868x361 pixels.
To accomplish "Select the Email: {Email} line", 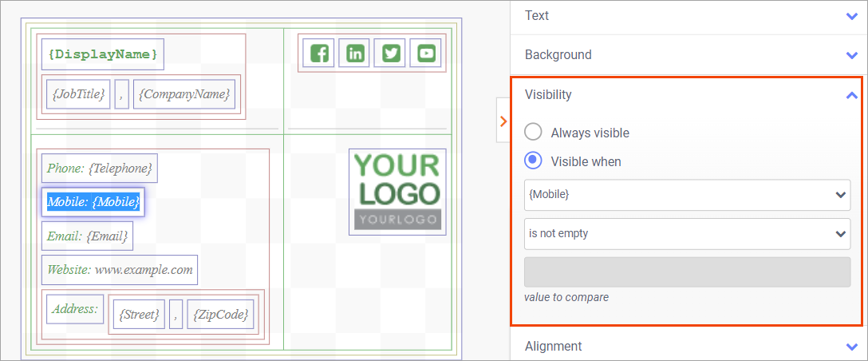I will tap(87, 236).
